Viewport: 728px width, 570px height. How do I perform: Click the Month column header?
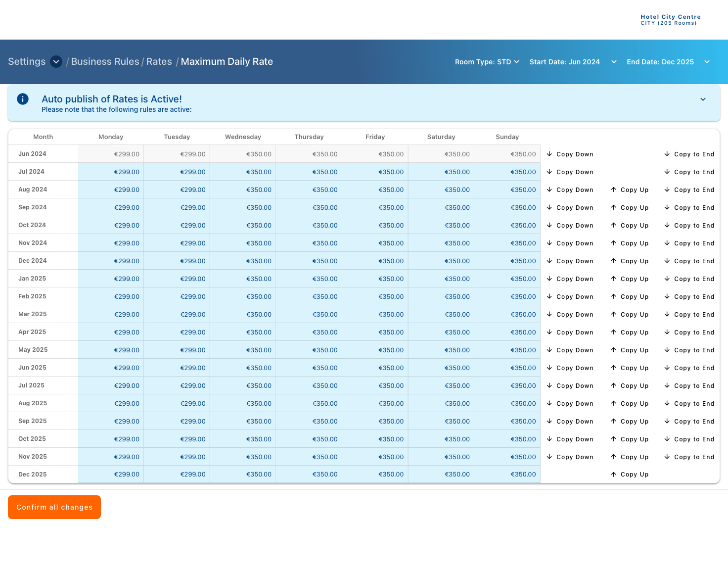(x=43, y=137)
